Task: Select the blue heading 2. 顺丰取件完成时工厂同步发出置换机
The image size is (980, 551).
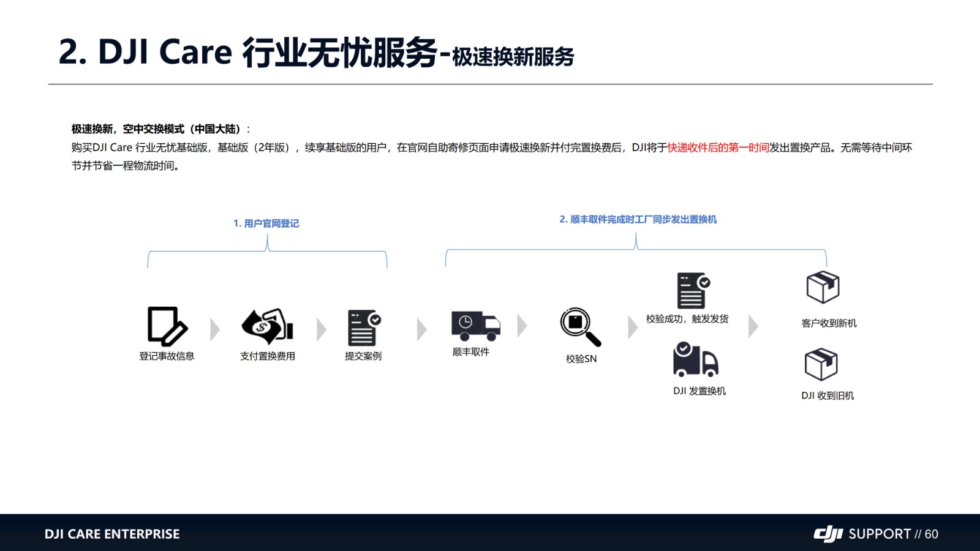Action: coord(638,219)
